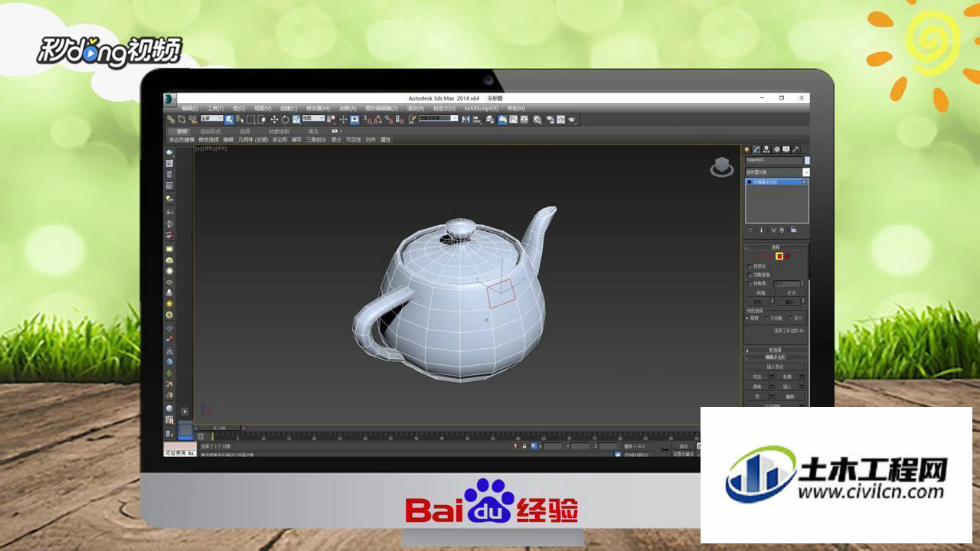
Task: Open the 编辑(E) menu
Action: (190, 108)
